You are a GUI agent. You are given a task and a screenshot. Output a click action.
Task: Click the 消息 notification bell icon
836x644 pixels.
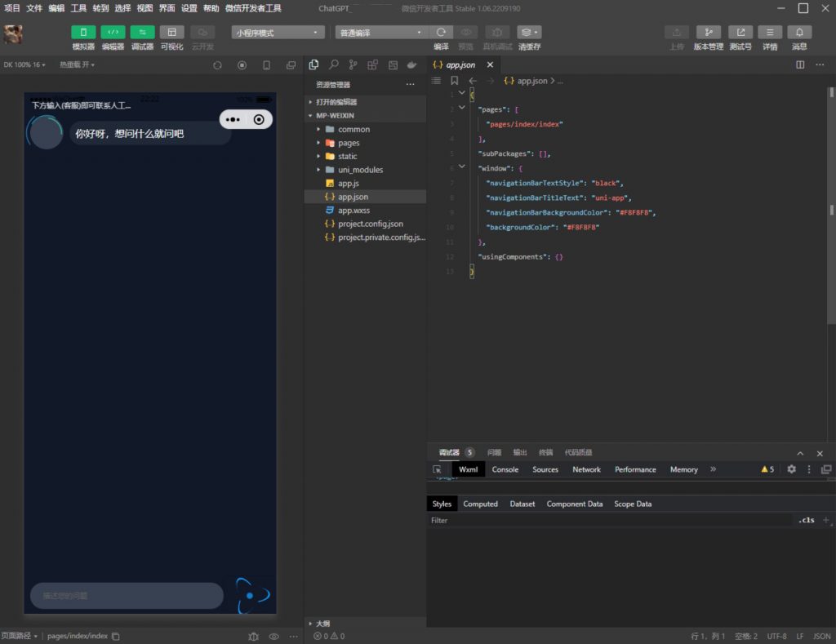pyautogui.click(x=799, y=32)
